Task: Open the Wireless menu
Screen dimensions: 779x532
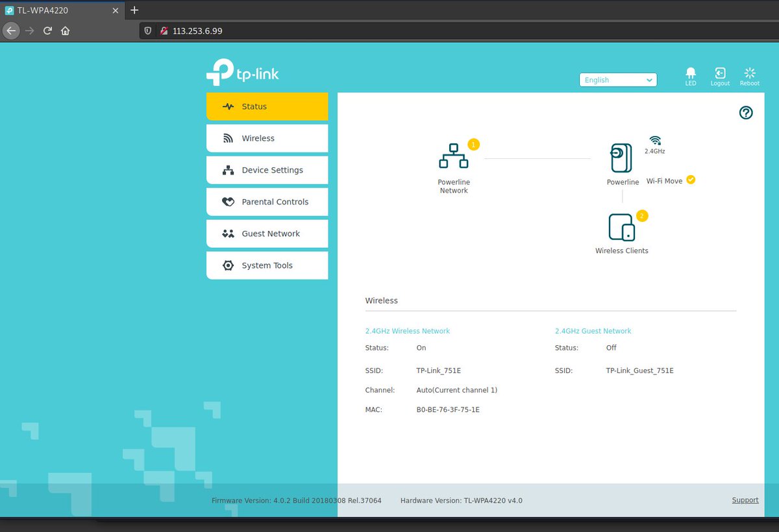Action: (x=267, y=138)
